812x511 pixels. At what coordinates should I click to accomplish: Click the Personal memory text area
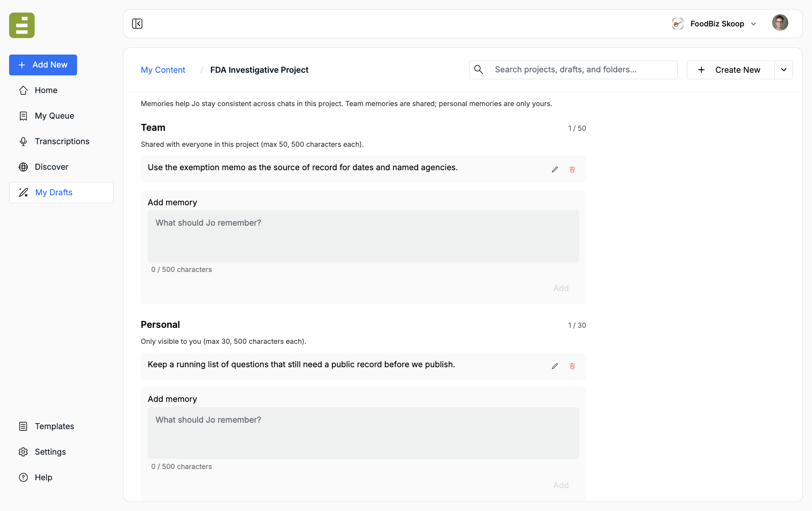click(363, 433)
